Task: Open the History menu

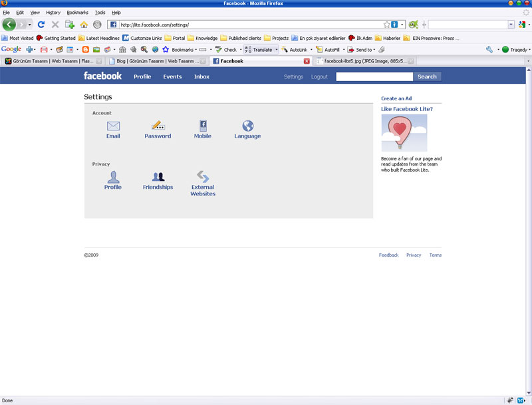Action: (53, 13)
